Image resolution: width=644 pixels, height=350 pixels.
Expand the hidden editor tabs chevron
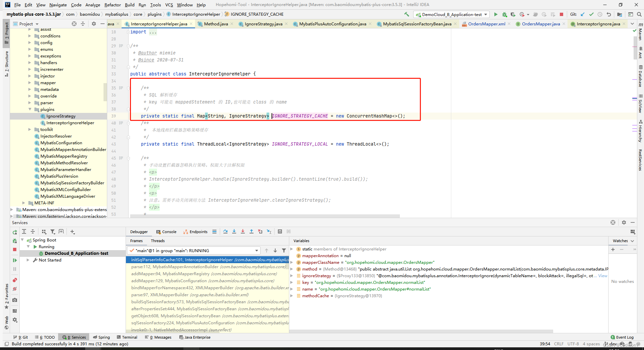(632, 24)
